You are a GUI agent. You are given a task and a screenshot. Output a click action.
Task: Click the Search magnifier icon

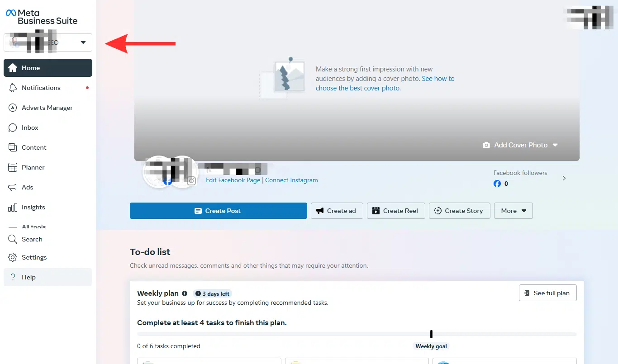[x=13, y=239]
